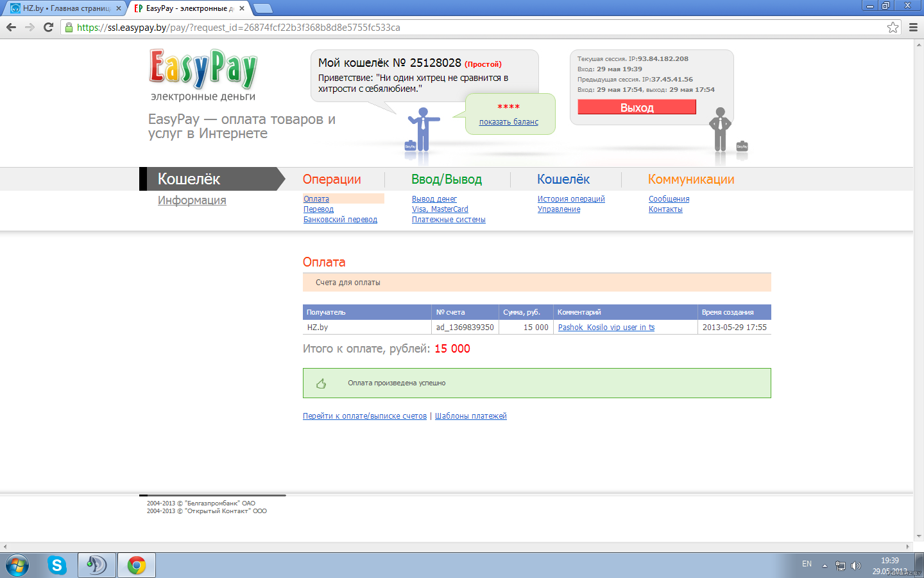Screen dimensions: 924x578
Task: Click creation time 2013-05-29 17:55
Action: point(735,328)
